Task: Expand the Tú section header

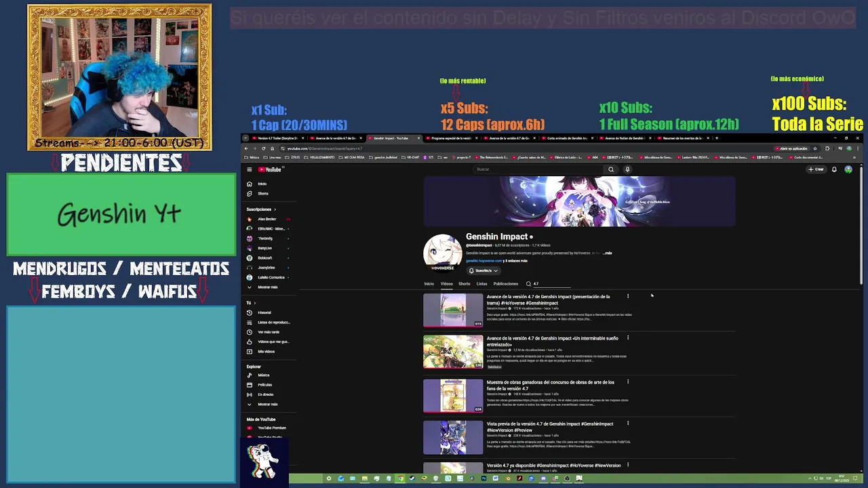Action: point(250,303)
